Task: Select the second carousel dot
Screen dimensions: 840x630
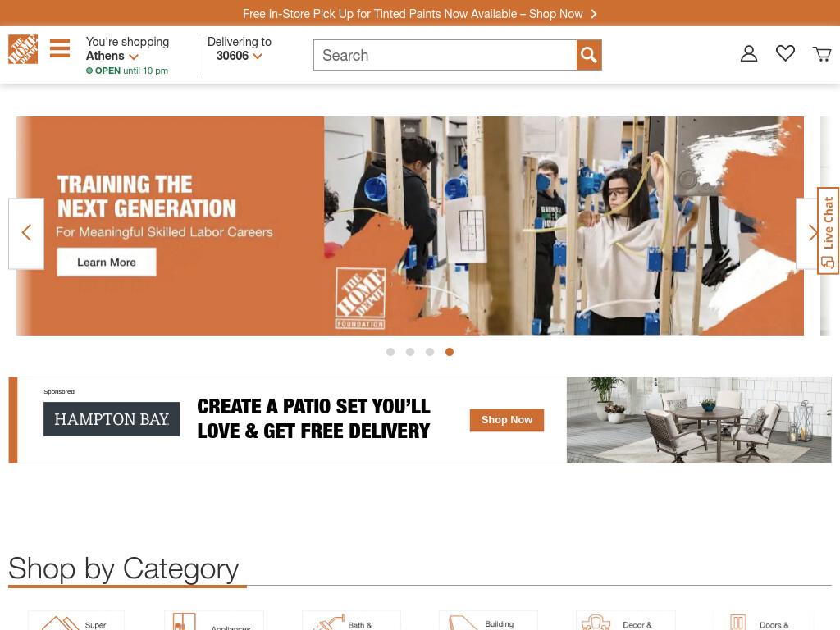Action: pos(410,352)
